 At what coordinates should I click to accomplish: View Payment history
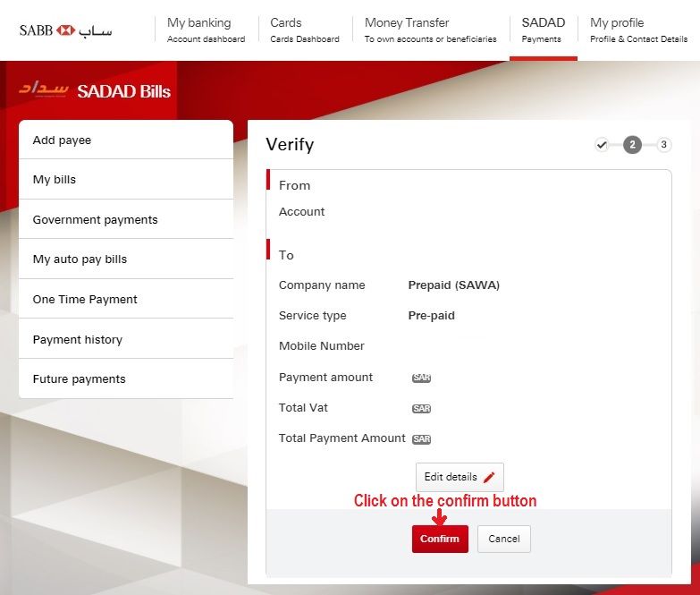pyautogui.click(x=126, y=339)
